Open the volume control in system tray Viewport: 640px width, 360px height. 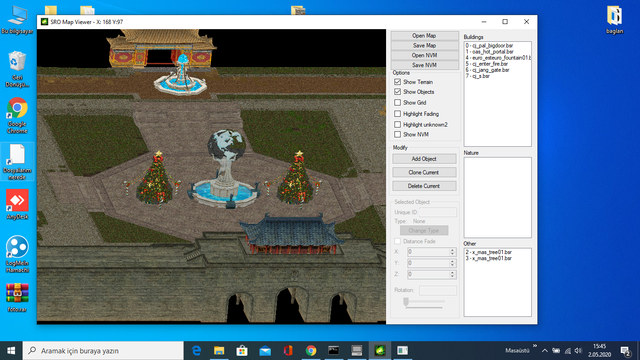(578, 351)
